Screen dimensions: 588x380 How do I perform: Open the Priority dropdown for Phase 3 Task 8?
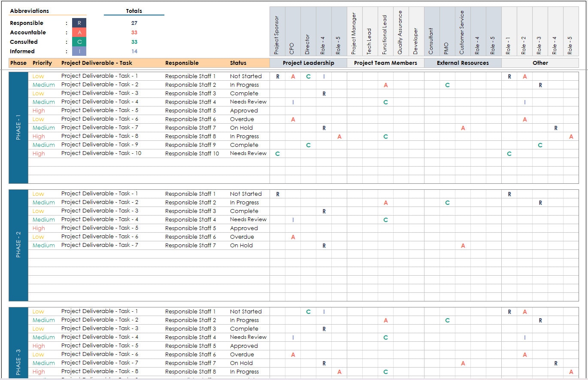(39, 371)
